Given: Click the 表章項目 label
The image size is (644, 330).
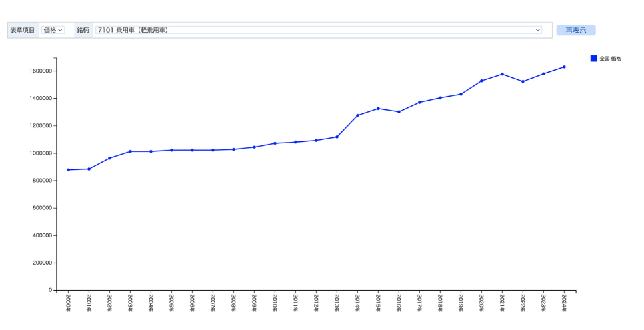Looking at the screenshot, I should (23, 30).
